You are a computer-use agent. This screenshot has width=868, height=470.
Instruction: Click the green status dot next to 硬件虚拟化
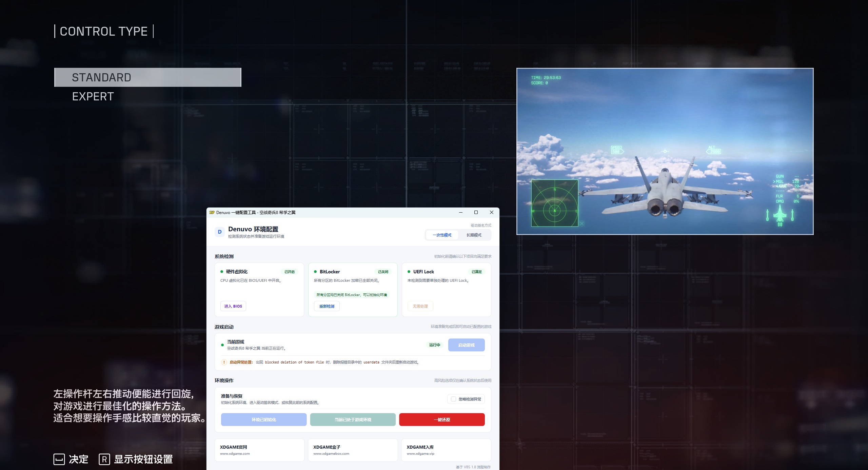[x=222, y=272]
